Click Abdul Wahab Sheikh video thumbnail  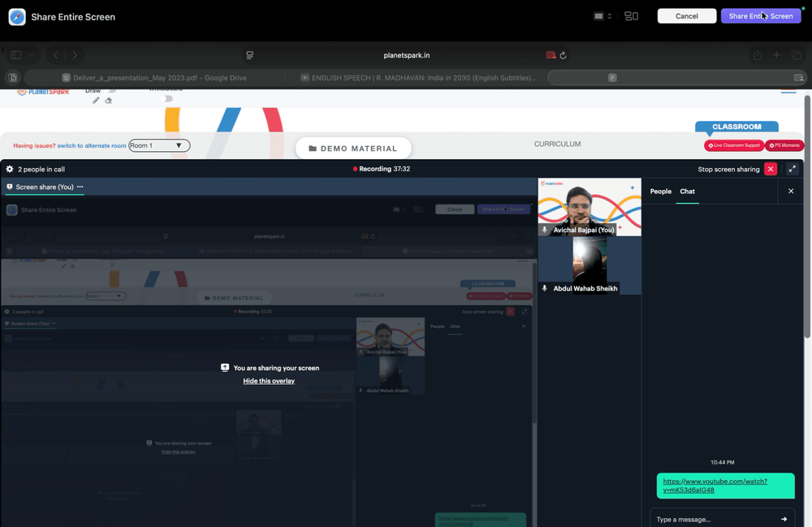click(x=590, y=266)
